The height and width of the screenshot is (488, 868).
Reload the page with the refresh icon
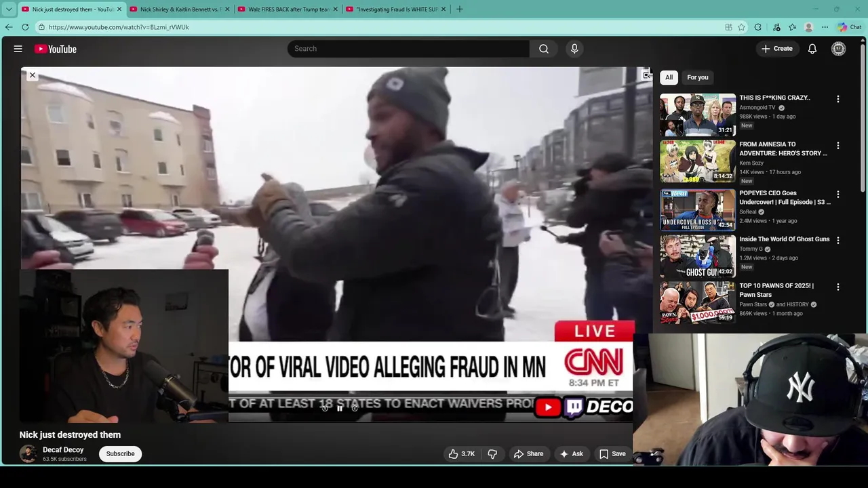[x=25, y=27]
